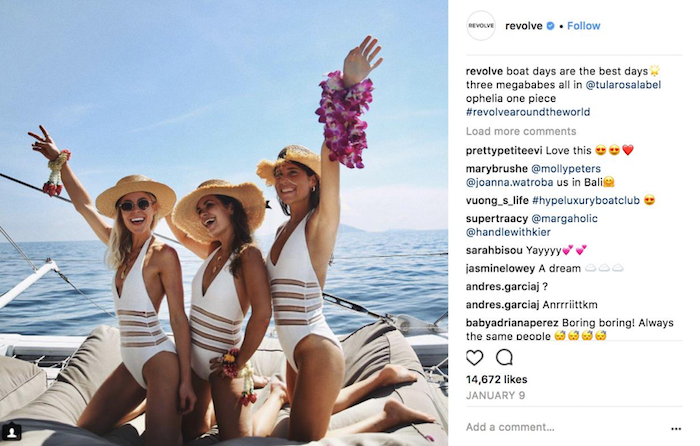Click the January 9 post date
Viewport: 700px width, 446px height.
coord(494,396)
